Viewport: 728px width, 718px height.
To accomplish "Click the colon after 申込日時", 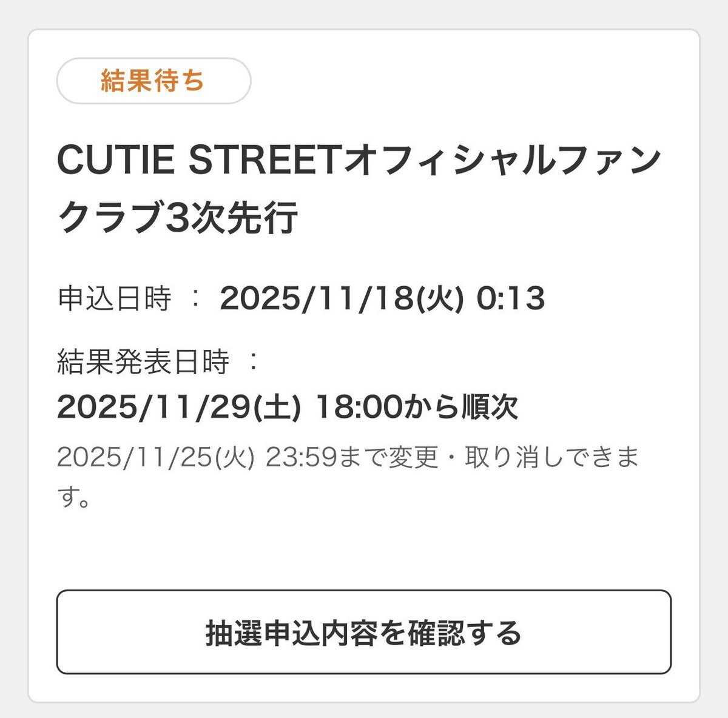I will pyautogui.click(x=195, y=298).
